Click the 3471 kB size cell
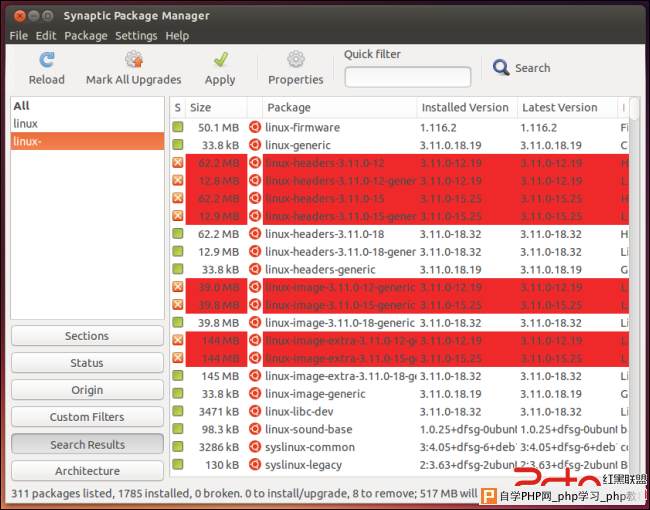Image resolution: width=650 pixels, height=510 pixels. 218,412
